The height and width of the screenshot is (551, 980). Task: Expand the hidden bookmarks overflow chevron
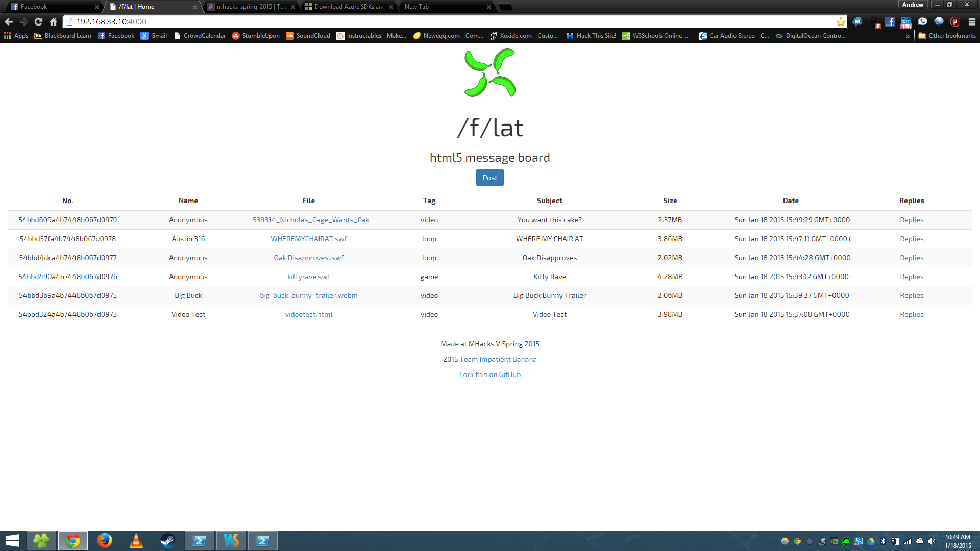[x=908, y=36]
